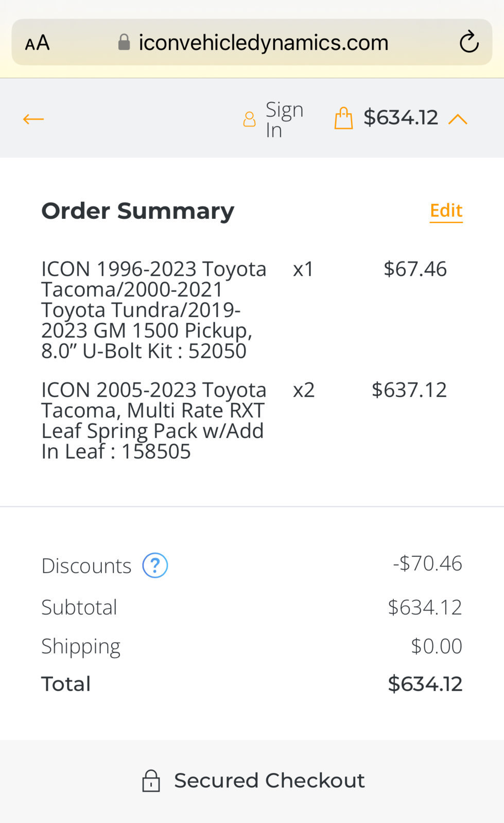Click the Secured Checkout lock icon
Screen dimensions: 504x823
point(151,780)
